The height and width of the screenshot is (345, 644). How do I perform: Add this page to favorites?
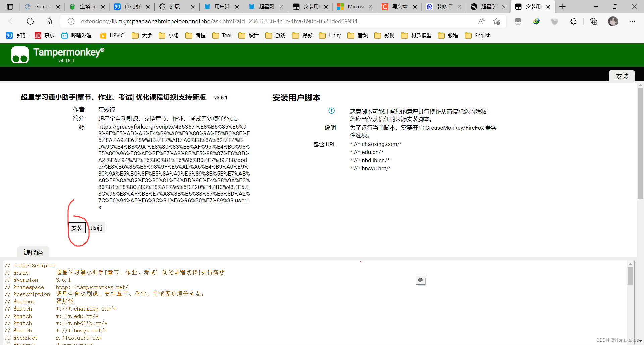(497, 21)
